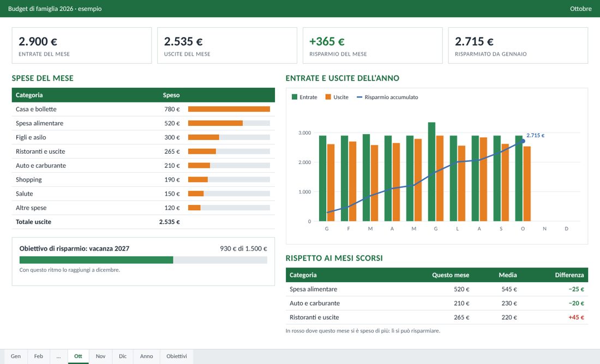The height and width of the screenshot is (364, 600).
Task: Open the Obiettivi sheet tab
Action: [176, 356]
